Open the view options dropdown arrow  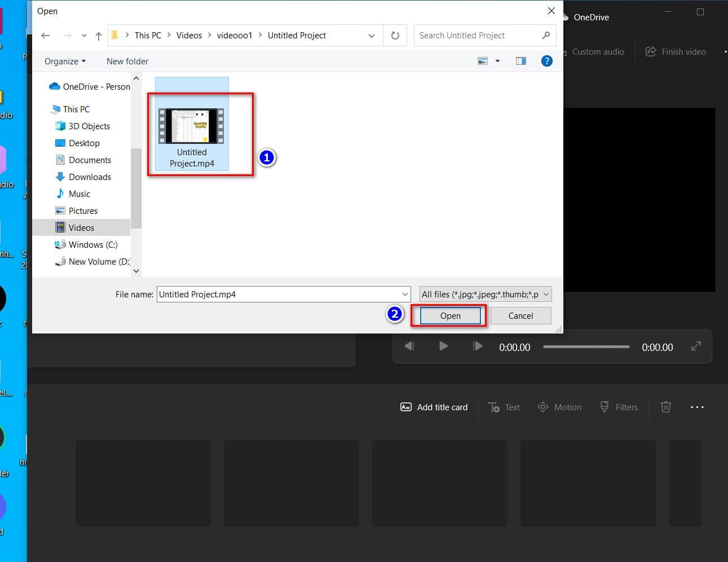(497, 61)
